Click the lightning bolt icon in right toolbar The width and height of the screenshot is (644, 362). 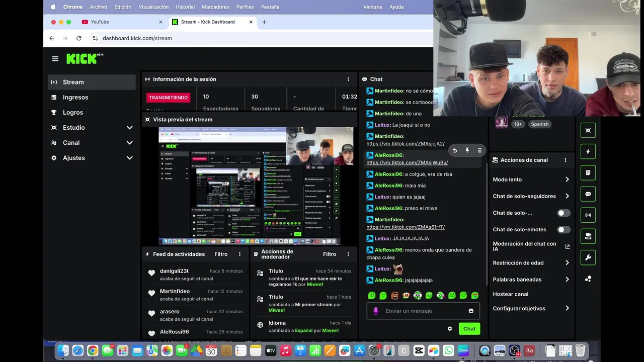(x=588, y=151)
